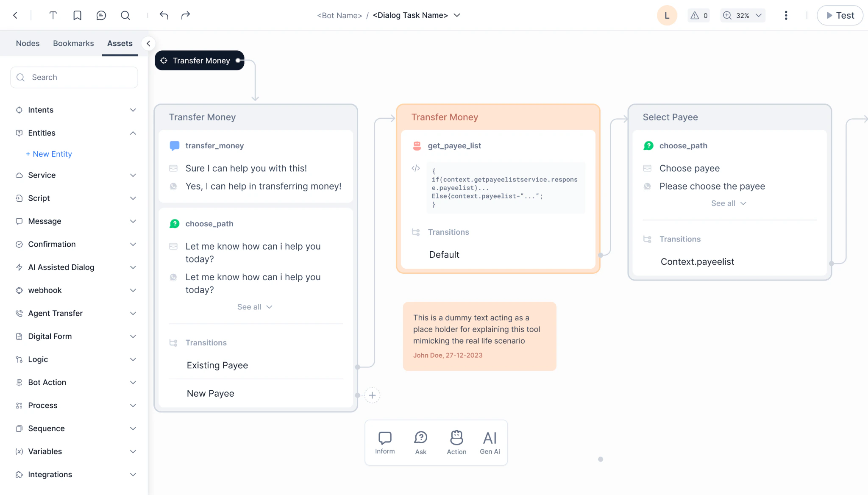Open the Dialog Task Name dropdown
868x495 pixels.
point(457,15)
